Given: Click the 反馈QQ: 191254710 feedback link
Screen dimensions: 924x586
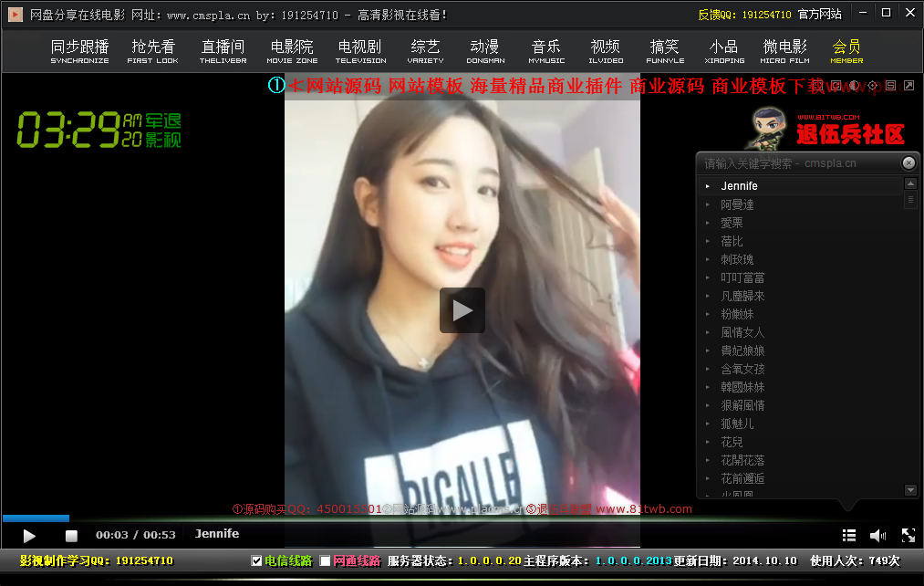Looking at the screenshot, I should tap(745, 15).
